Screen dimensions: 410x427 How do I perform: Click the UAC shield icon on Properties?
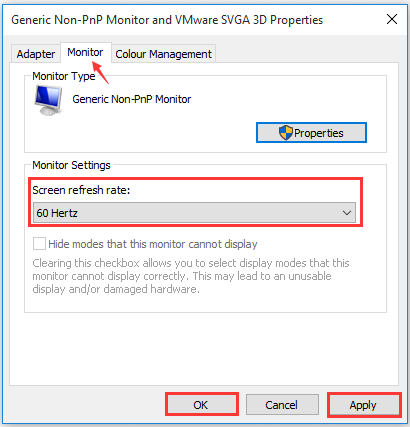pos(286,133)
